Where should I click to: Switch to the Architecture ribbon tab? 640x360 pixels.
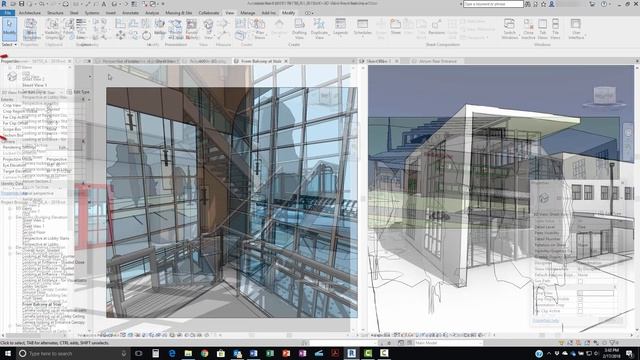pyautogui.click(x=30, y=13)
